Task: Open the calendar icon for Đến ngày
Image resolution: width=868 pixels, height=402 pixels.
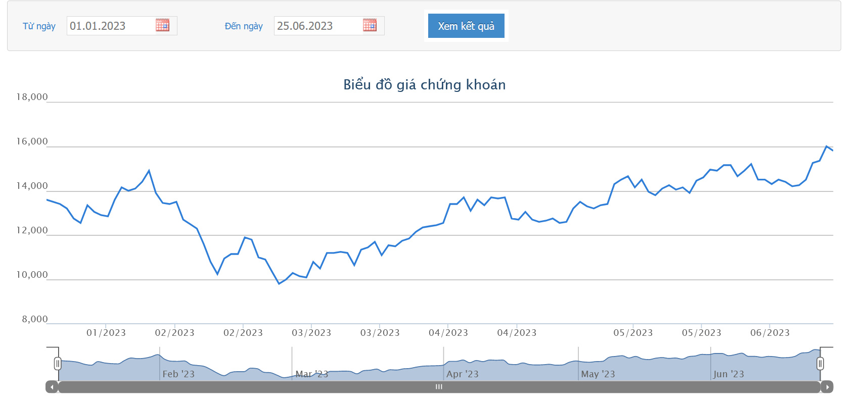Action: (370, 25)
